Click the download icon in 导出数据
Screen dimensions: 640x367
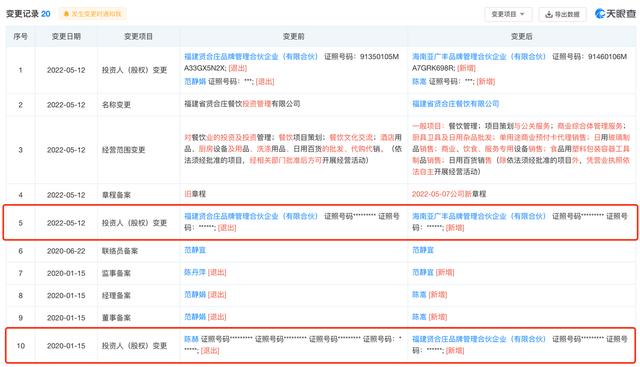coord(549,14)
